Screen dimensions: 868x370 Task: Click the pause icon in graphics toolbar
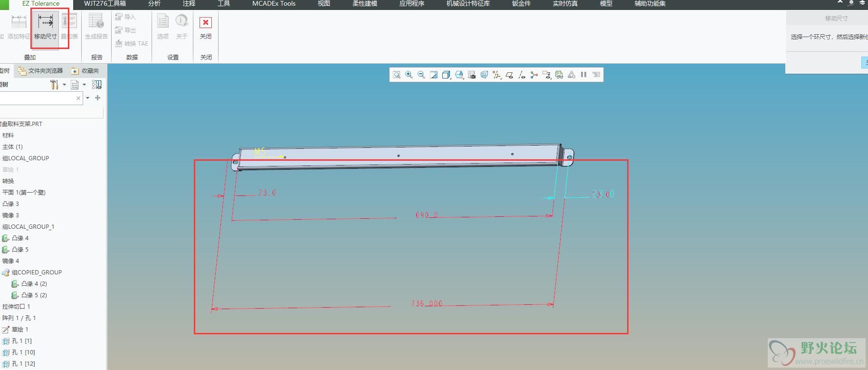coord(584,75)
